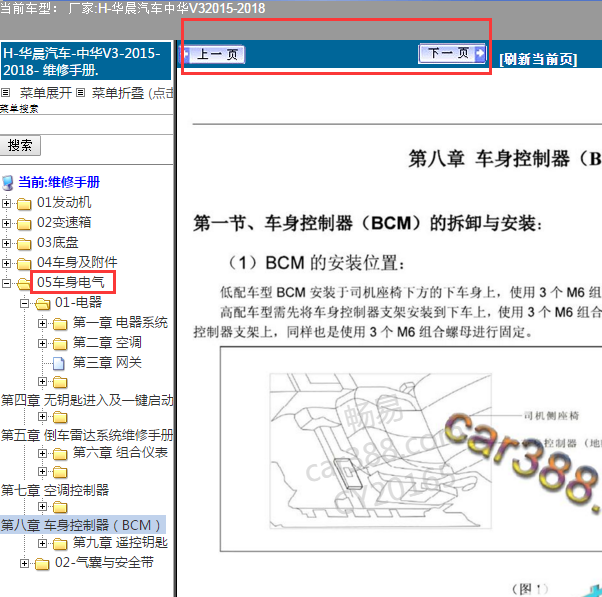Click the 刷新当前页 refresh link
Screen dimensions: 602x597
coord(538,60)
